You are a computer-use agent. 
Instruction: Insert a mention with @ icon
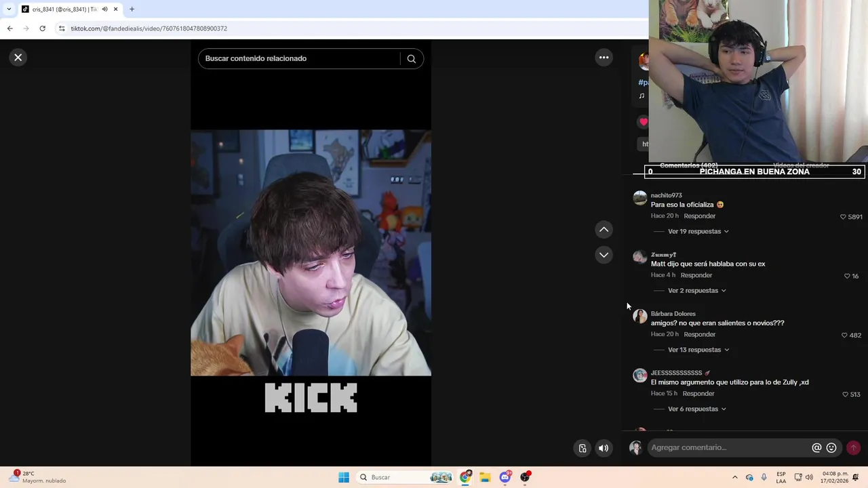[816, 447]
